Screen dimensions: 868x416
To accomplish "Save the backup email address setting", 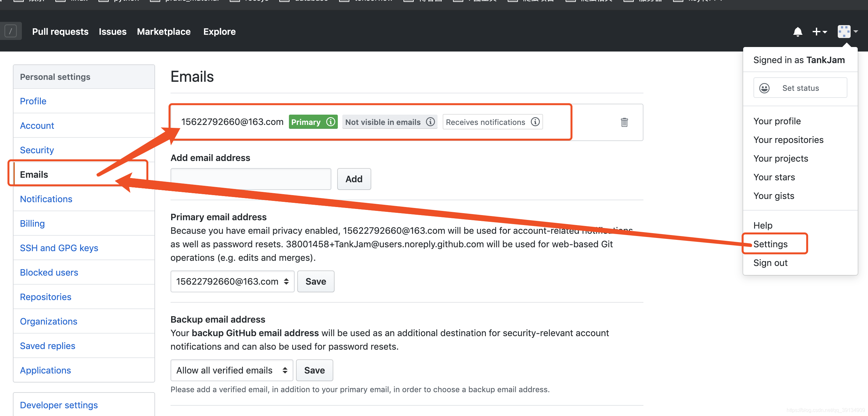I will (x=314, y=370).
